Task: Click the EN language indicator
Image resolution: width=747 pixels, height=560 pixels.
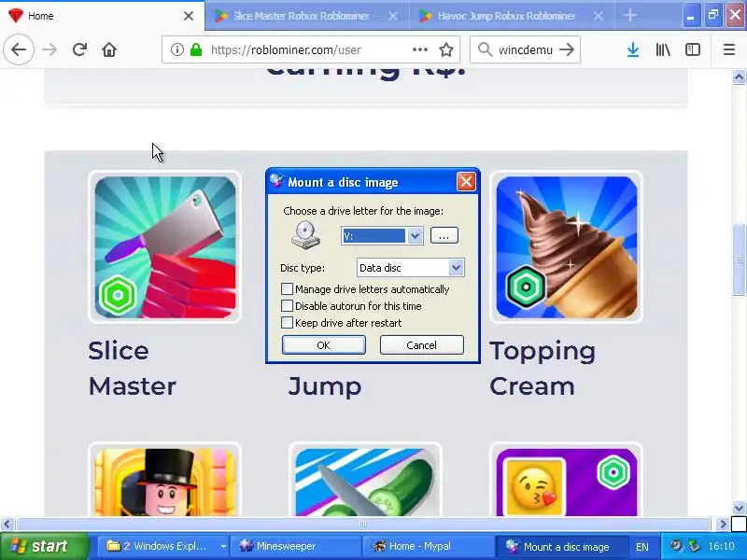Action: pyautogui.click(x=642, y=547)
